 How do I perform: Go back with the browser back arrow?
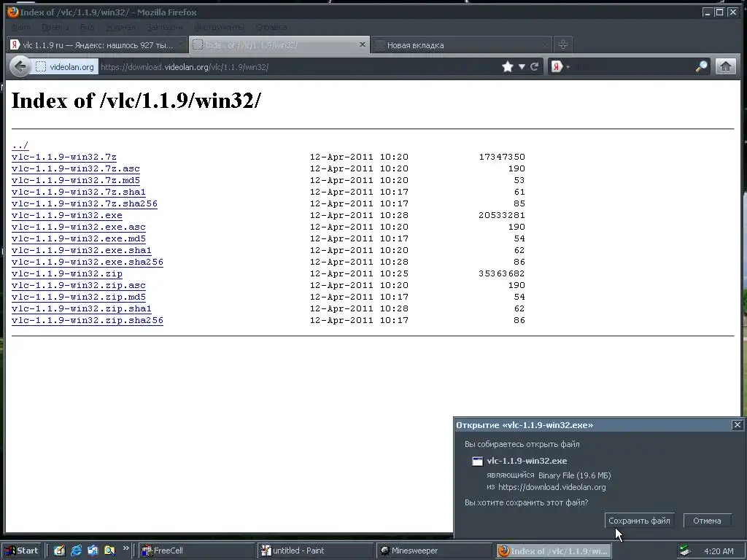20,66
